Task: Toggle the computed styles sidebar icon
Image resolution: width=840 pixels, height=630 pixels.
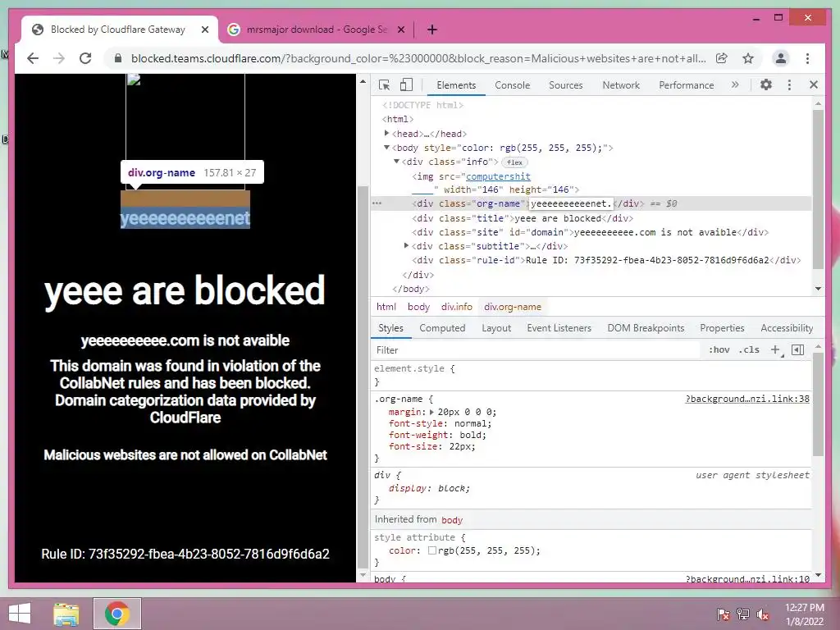Action: click(x=797, y=349)
